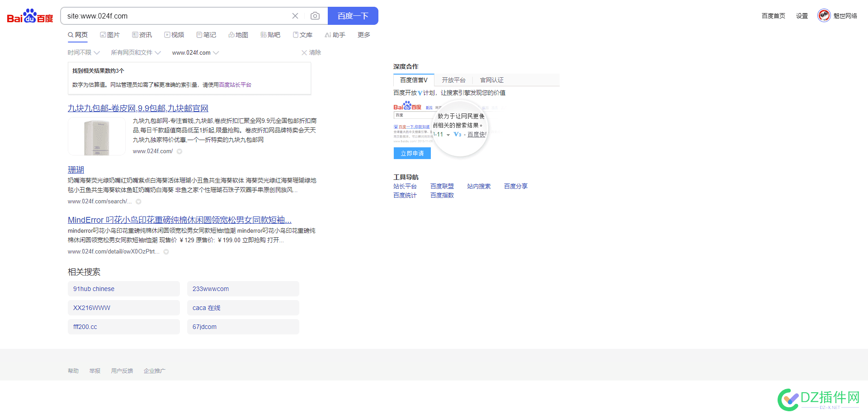This screenshot has width=868, height=418.
Task: Open the 站长平台 tool link
Action: click(405, 186)
